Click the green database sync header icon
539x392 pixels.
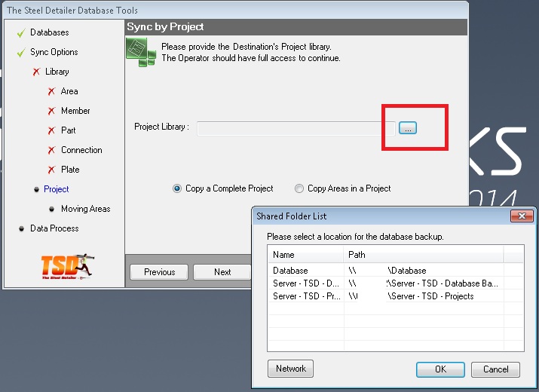tap(141, 52)
